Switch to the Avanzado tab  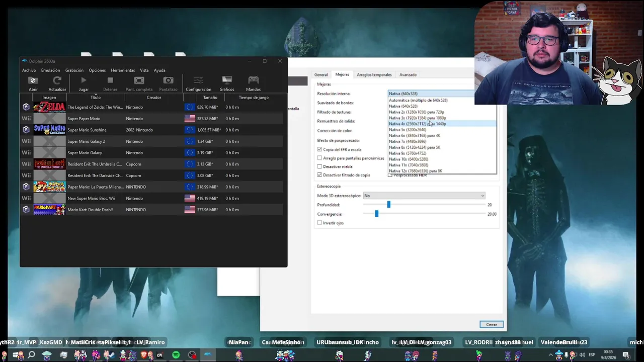pos(408,74)
